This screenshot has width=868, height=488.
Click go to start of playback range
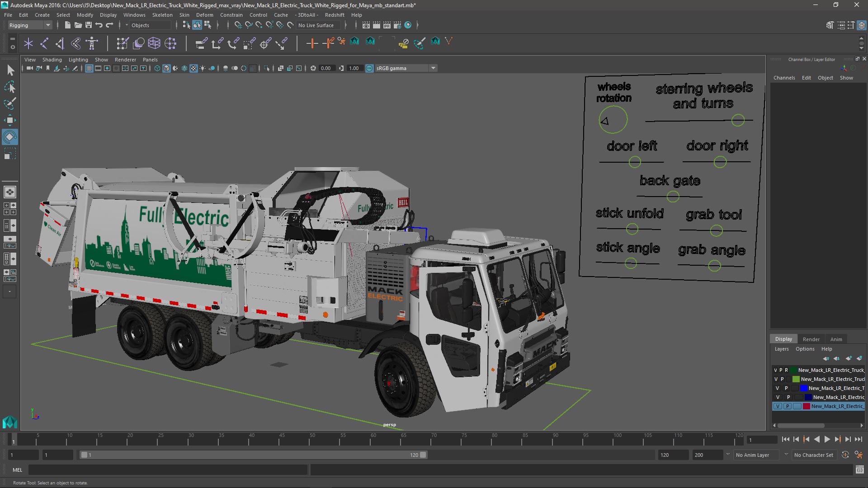click(x=785, y=439)
